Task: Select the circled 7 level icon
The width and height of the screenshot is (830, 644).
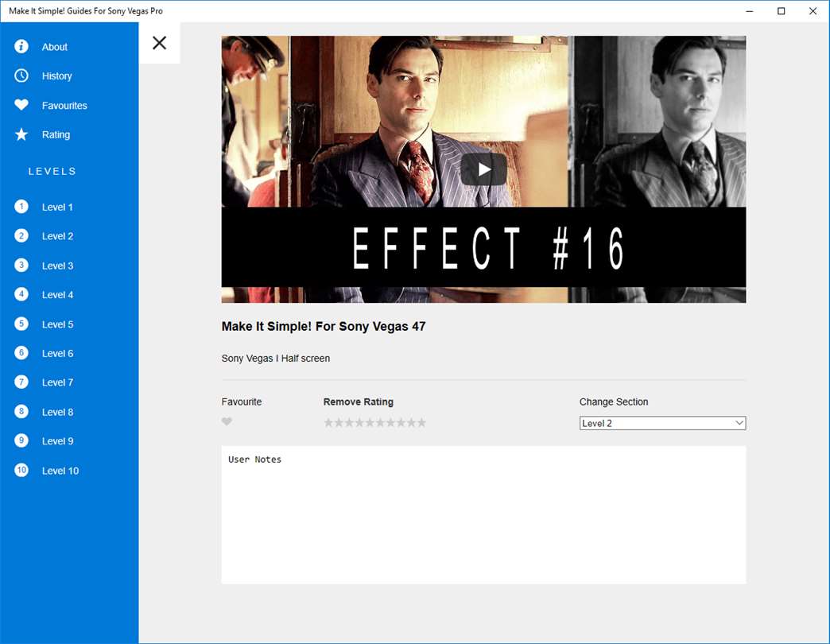Action: coord(21,382)
